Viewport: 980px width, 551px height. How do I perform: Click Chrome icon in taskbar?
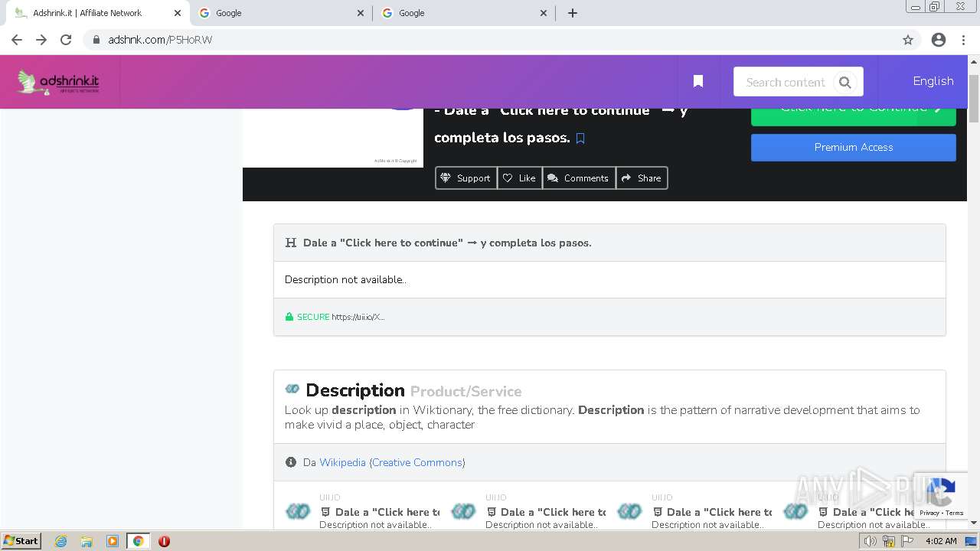139,541
